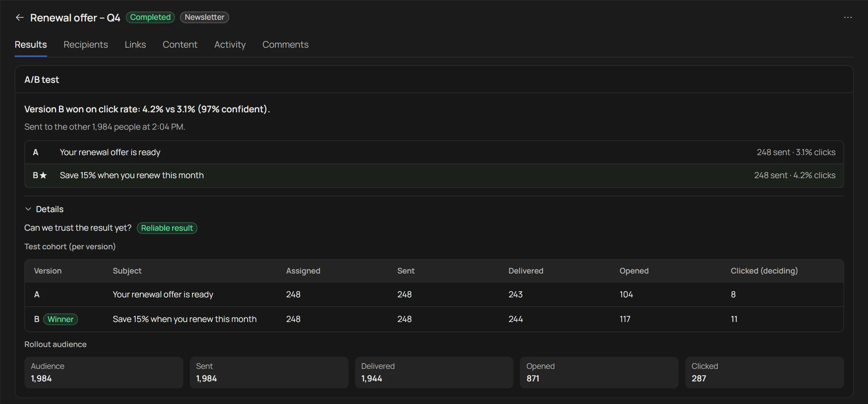The width and height of the screenshot is (868, 404).
Task: Click 'Version B won on click rate' headline
Action: coord(147,109)
